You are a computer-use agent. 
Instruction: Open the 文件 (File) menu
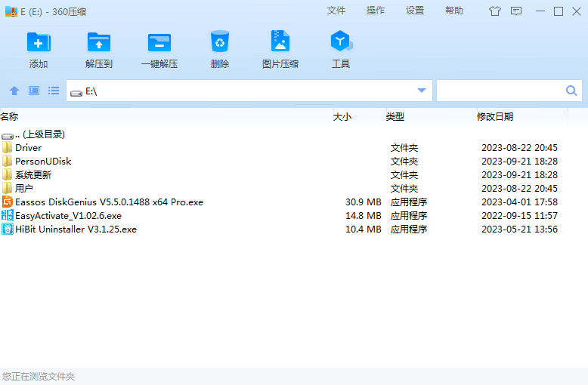(336, 11)
